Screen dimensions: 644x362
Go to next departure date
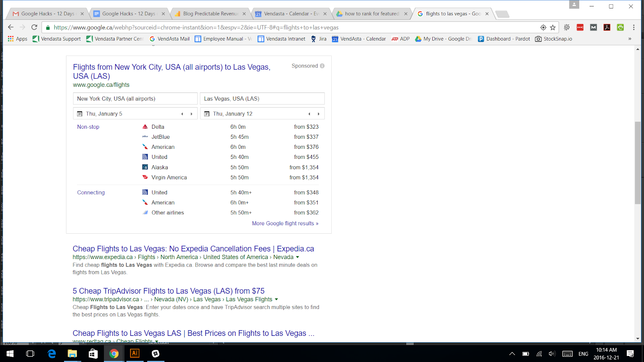point(192,114)
